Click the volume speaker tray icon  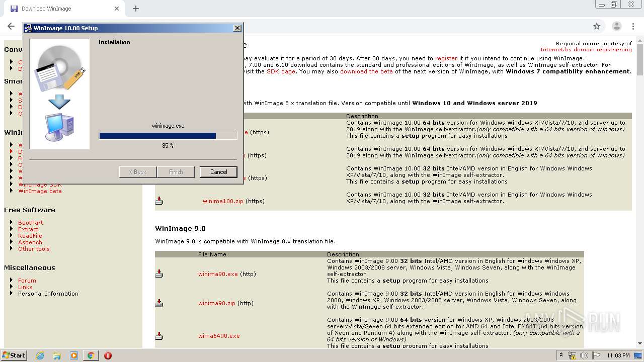pos(584,355)
